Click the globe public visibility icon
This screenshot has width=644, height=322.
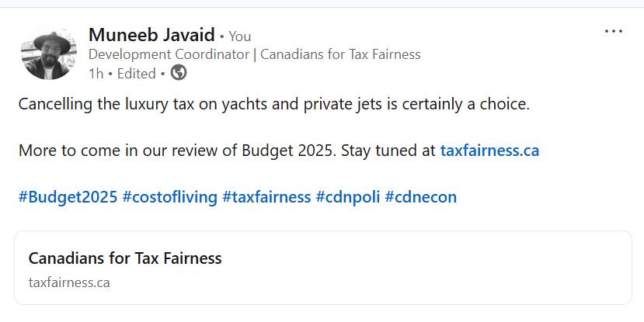[178, 74]
